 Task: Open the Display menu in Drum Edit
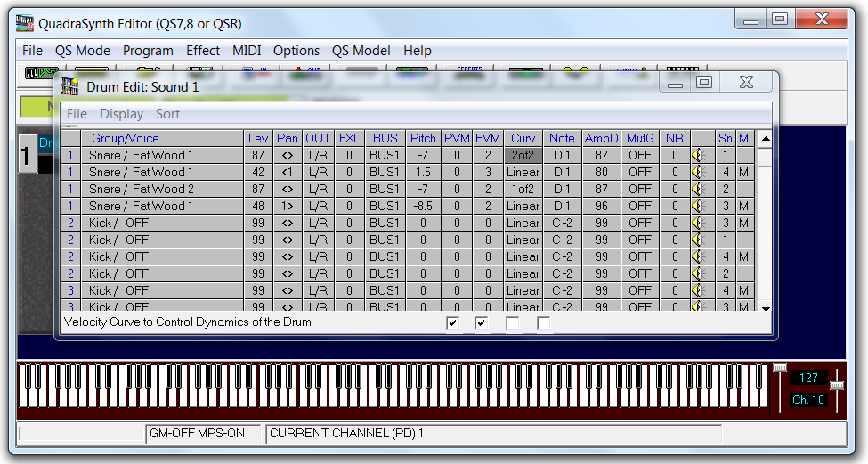[x=121, y=114]
